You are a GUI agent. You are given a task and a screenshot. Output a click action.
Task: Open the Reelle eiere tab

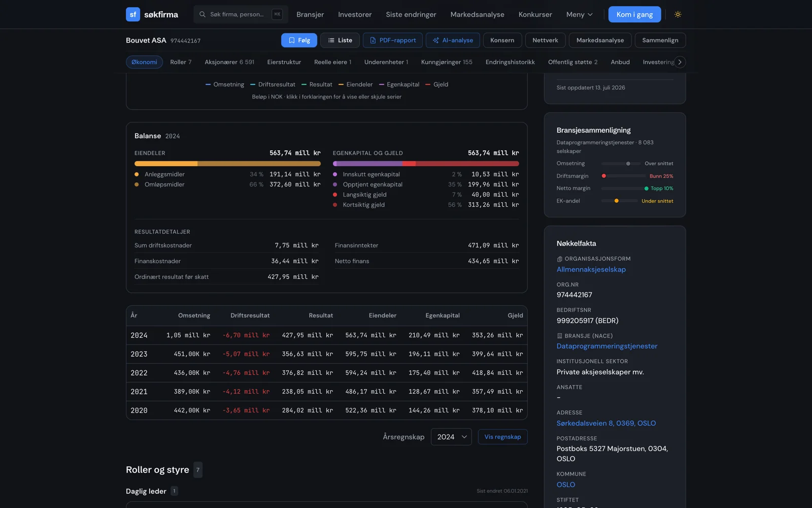coord(332,62)
